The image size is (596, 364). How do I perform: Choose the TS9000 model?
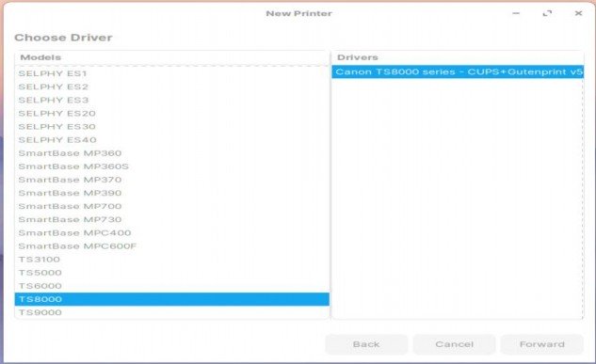[x=171, y=312]
